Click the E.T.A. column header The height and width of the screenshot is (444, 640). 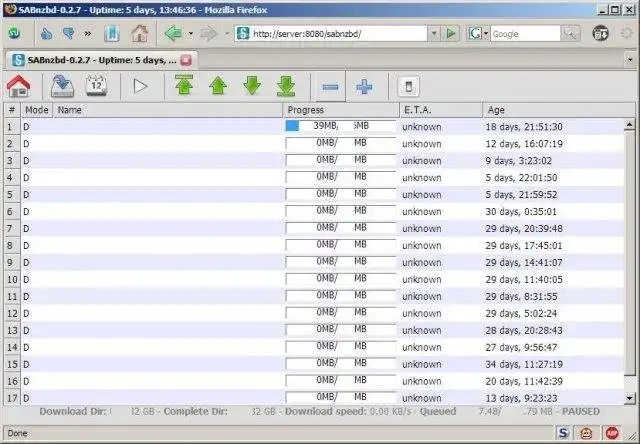pyautogui.click(x=441, y=110)
